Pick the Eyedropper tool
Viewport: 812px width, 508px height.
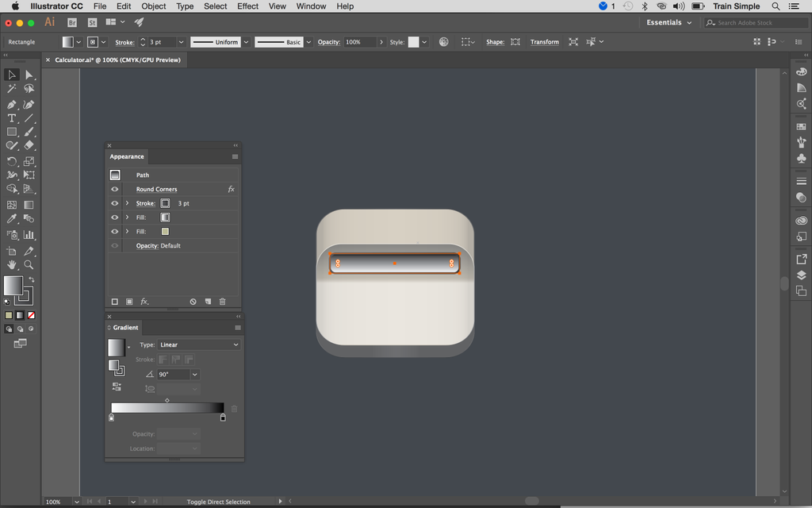[11, 219]
